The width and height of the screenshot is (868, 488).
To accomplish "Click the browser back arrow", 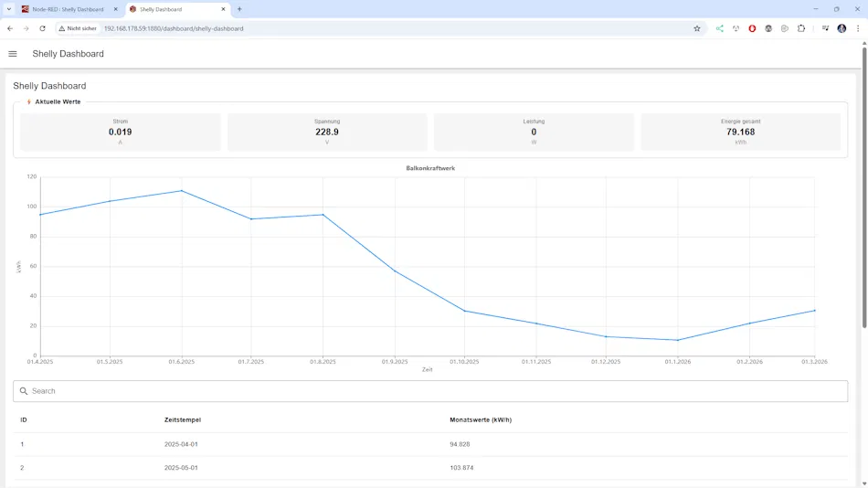I will [10, 28].
